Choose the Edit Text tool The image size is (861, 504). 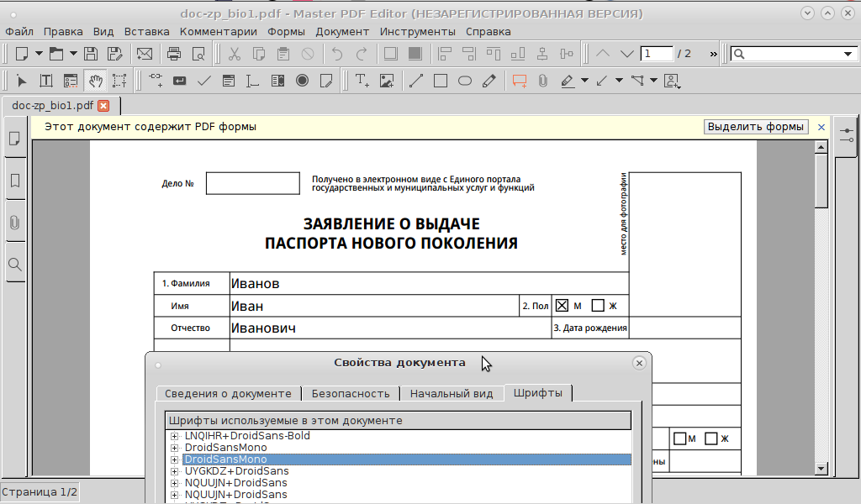coord(46,81)
